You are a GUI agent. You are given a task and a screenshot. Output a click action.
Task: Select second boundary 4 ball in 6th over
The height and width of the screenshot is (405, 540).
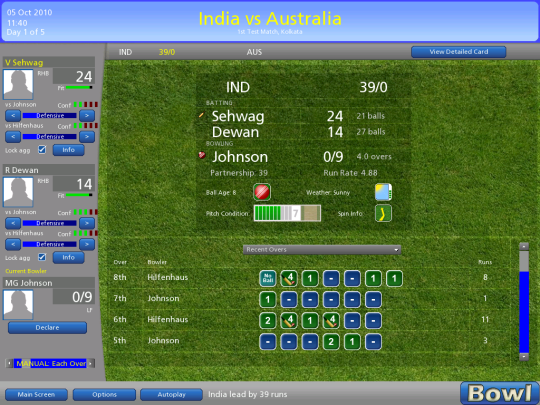click(331, 321)
